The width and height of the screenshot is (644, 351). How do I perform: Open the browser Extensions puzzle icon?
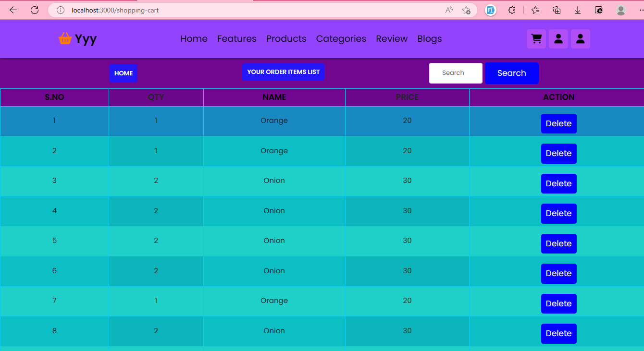pyautogui.click(x=512, y=10)
